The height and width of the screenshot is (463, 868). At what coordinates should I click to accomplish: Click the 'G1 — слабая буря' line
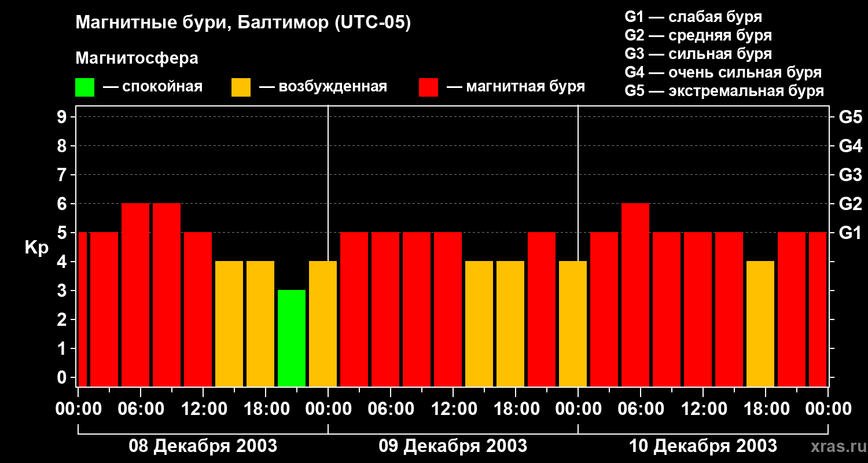pyautogui.click(x=693, y=17)
